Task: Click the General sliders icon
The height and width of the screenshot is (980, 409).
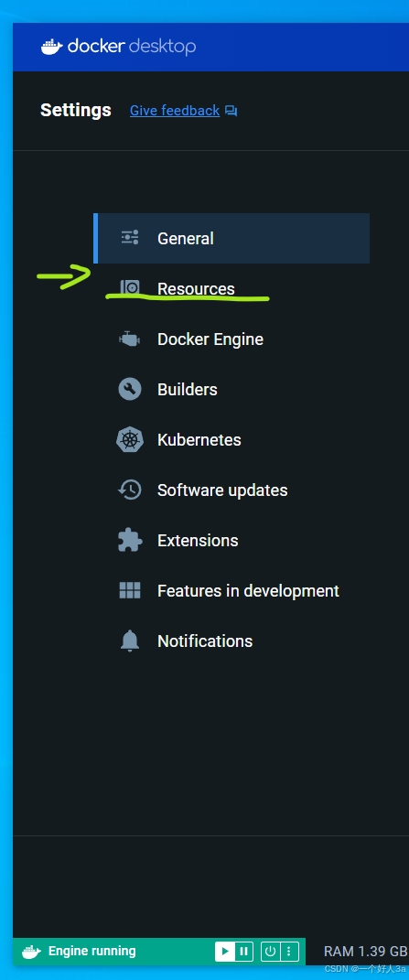Action: (130, 238)
